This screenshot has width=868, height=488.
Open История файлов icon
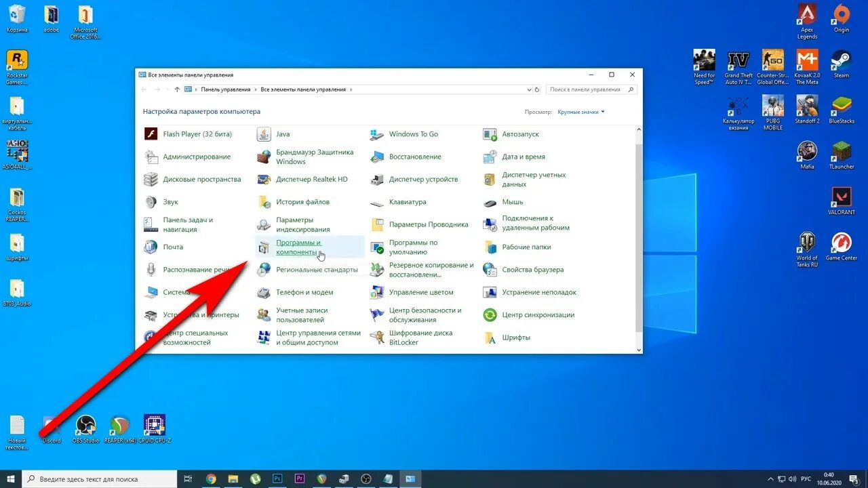(264, 202)
